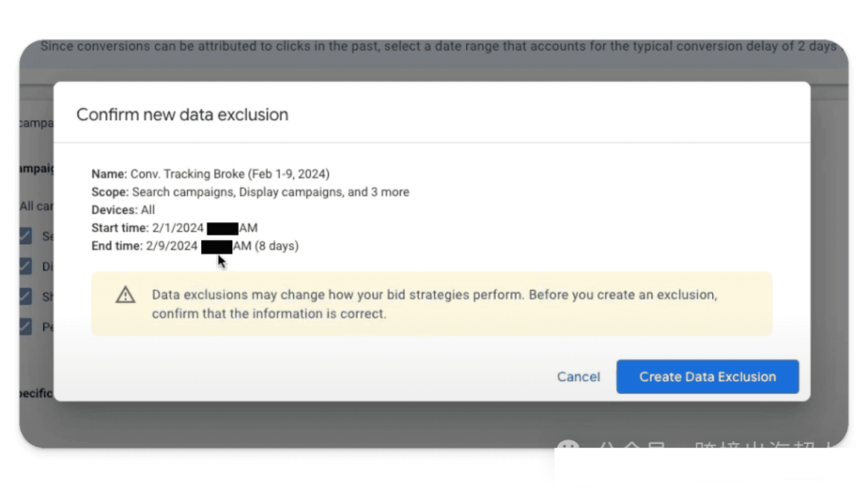This screenshot has width=868, height=488.
Task: Uncheck the Display campaigns checkbox
Action: [26, 266]
